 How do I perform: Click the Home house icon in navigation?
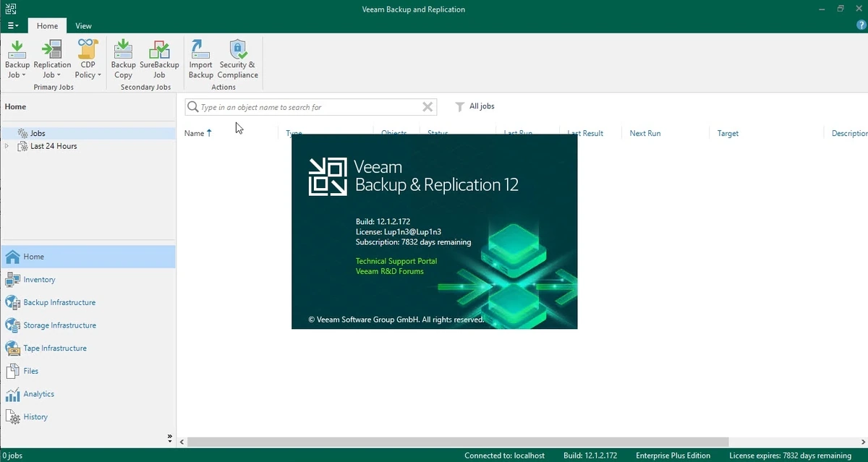coord(12,257)
